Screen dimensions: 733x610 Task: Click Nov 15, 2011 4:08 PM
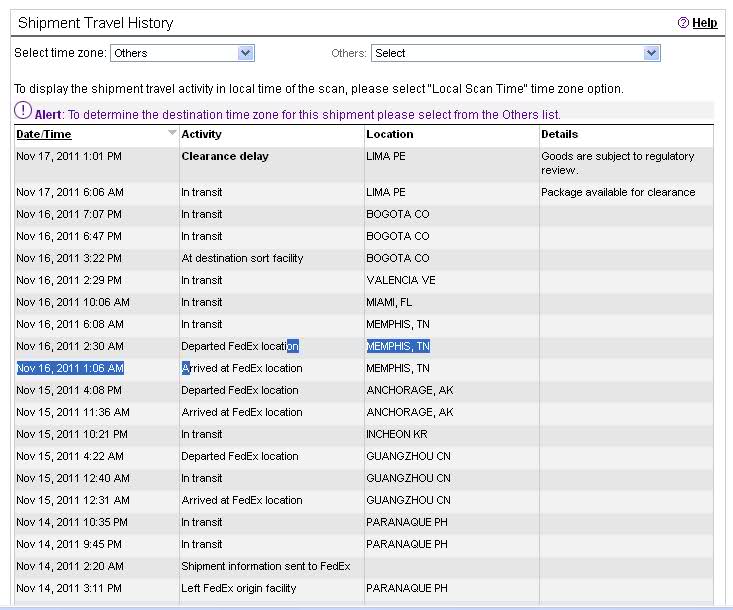point(69,390)
